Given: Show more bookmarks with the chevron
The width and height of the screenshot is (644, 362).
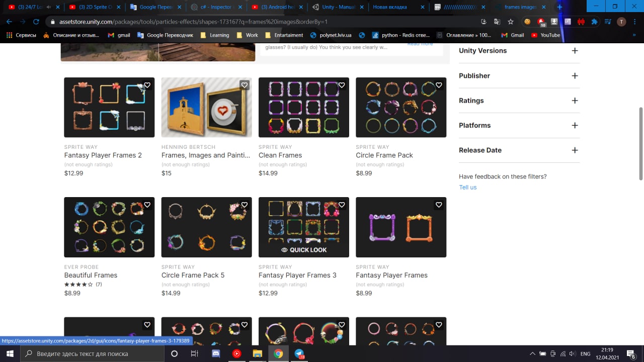Looking at the screenshot, I should pyautogui.click(x=633, y=35).
